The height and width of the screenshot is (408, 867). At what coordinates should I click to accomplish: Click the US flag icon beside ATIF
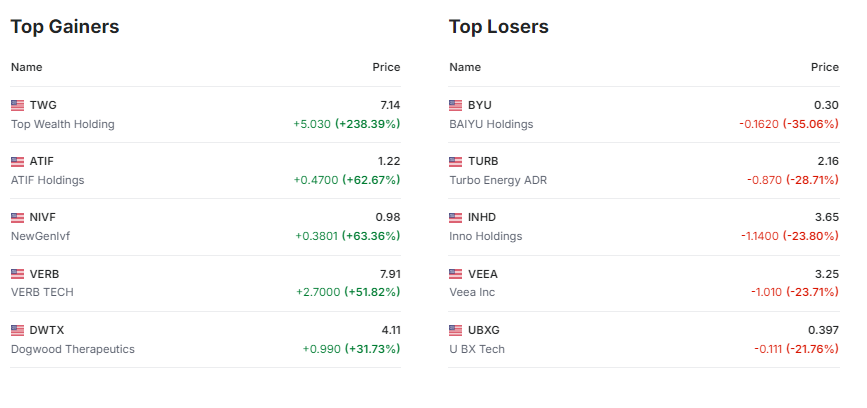[17, 161]
